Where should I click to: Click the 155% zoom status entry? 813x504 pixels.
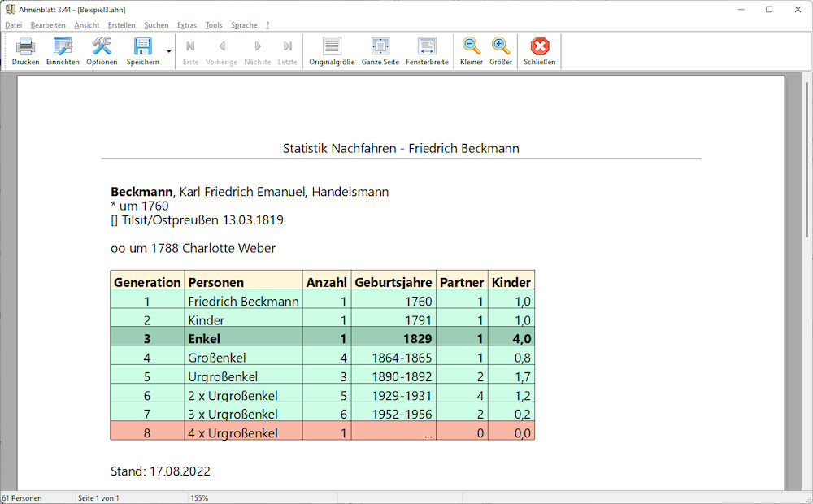[199, 497]
